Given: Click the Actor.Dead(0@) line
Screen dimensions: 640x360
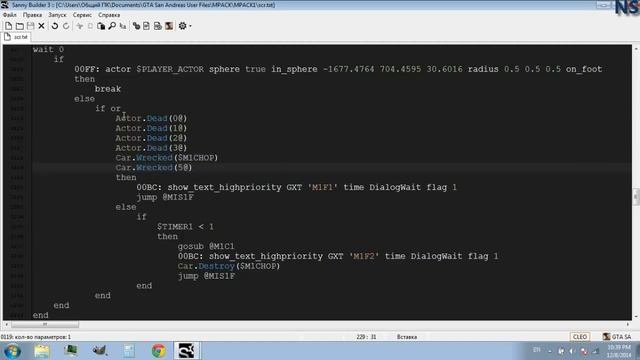Looking at the screenshot, I should point(151,118).
